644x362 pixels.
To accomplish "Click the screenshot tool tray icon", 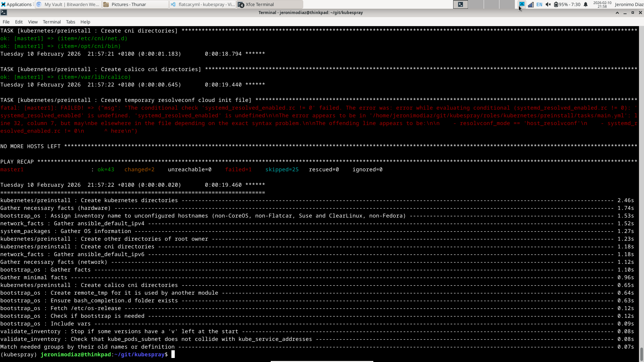I will coord(522,4).
